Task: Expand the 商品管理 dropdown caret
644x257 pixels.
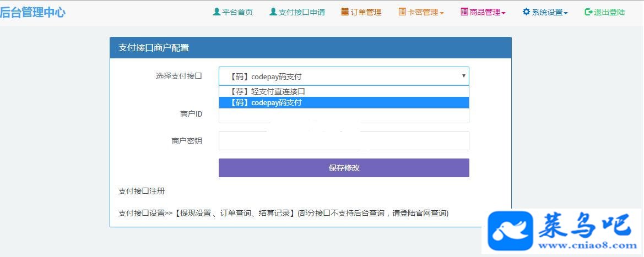Action: [x=503, y=13]
